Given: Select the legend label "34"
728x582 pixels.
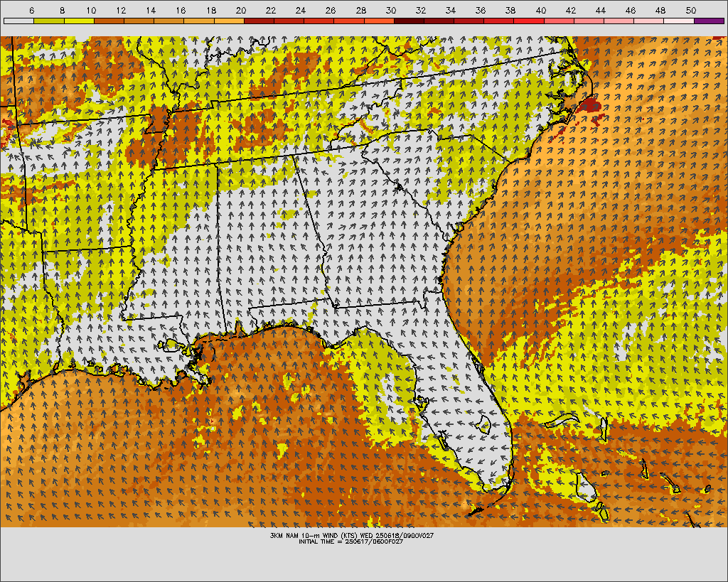Looking at the screenshot, I should pos(451,10).
